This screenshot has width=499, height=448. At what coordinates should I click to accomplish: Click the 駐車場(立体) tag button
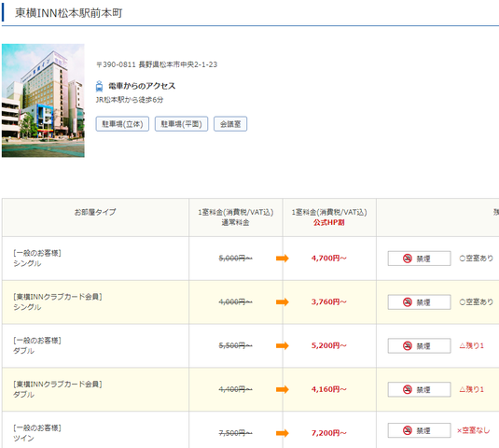pos(122,124)
